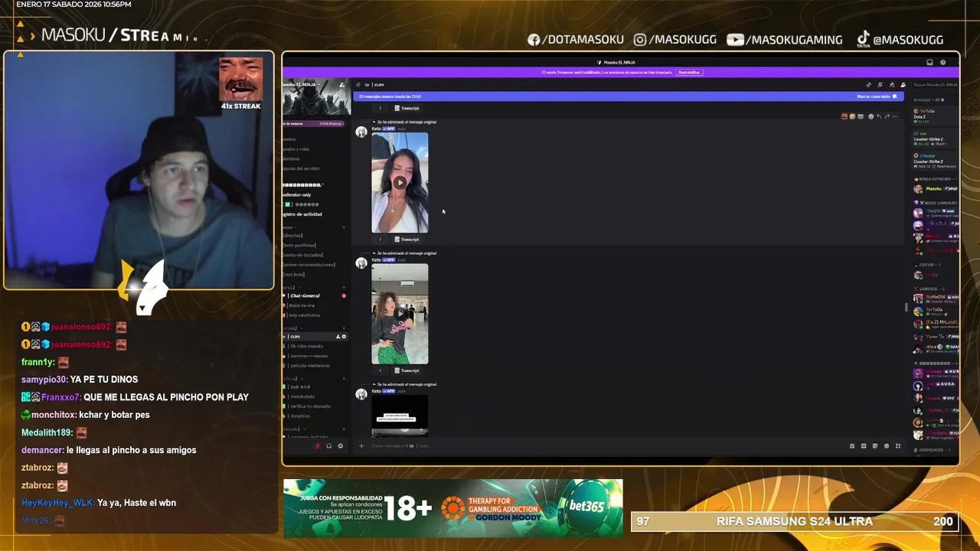Open registro-de-actividad channel
The height and width of the screenshot is (551, 980).
point(302,214)
